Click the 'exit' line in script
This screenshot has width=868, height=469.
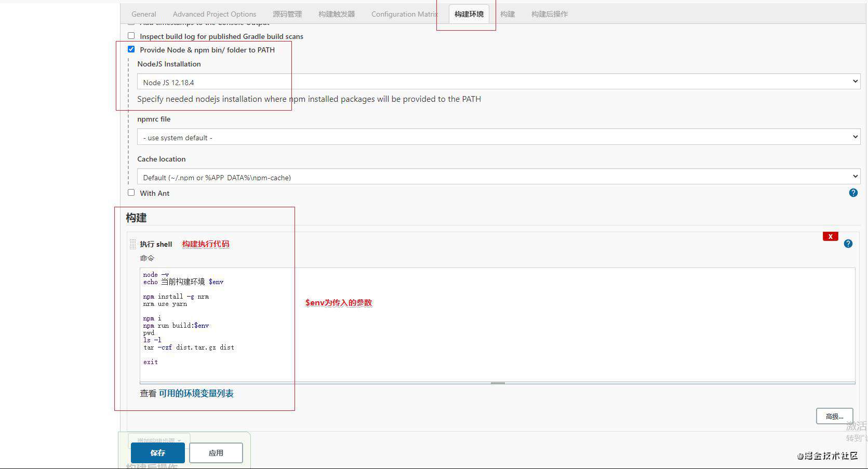pyautogui.click(x=151, y=362)
